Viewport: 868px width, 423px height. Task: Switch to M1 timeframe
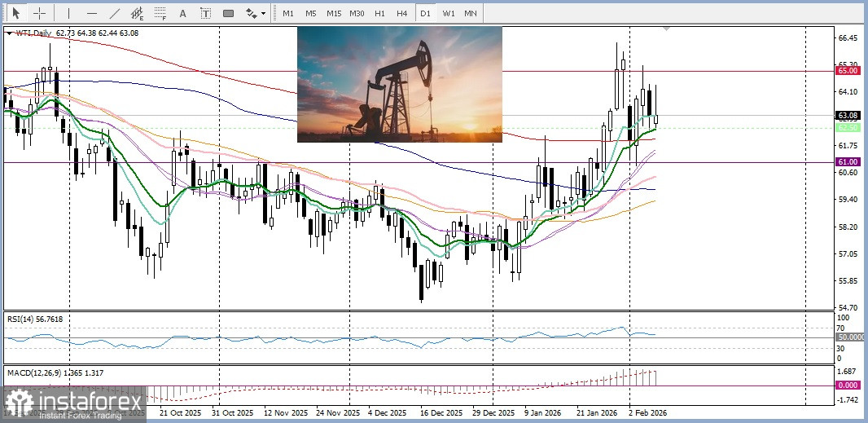click(x=288, y=13)
